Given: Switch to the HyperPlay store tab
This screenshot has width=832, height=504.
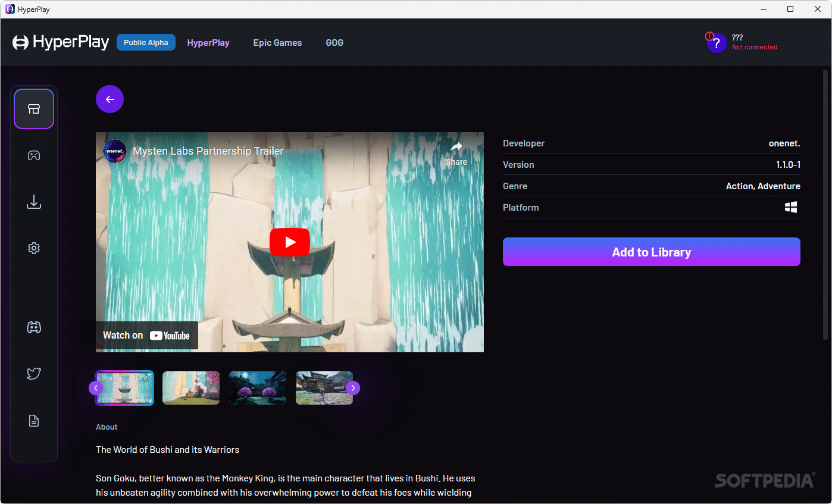Looking at the screenshot, I should coord(208,43).
